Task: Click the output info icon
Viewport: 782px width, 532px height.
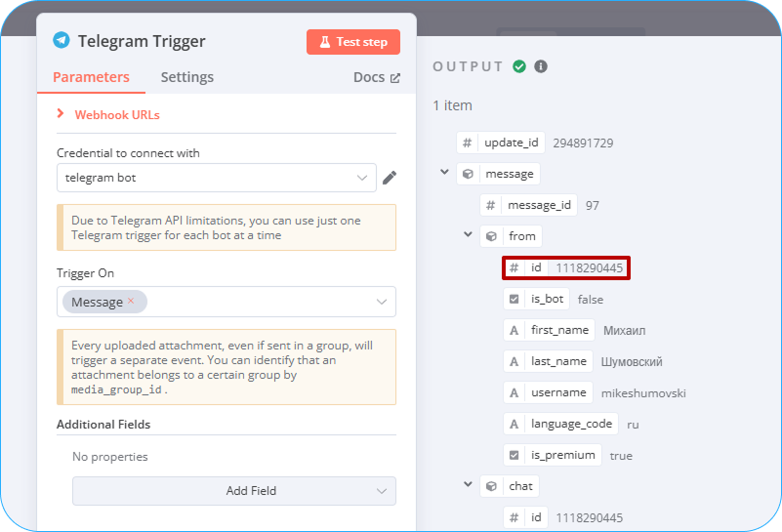Action: (x=541, y=66)
